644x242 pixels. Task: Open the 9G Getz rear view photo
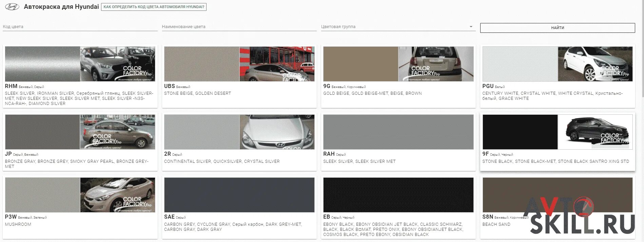pos(436,64)
